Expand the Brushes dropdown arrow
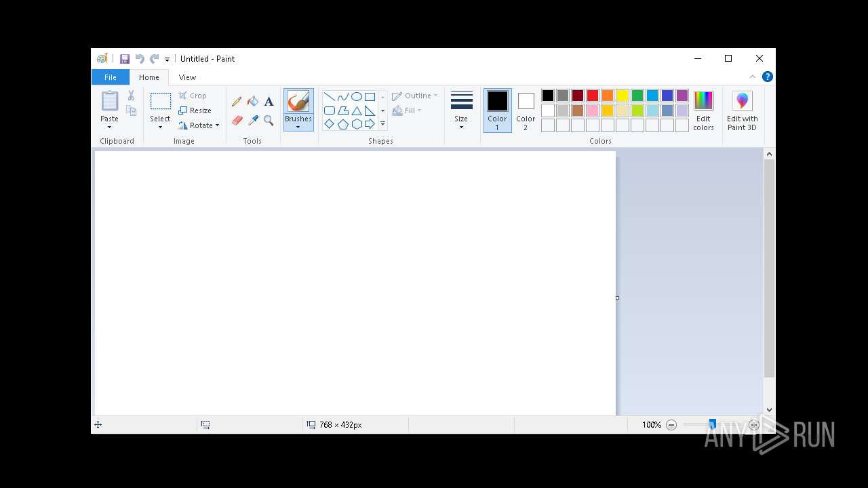Image resolution: width=868 pixels, height=488 pixels. (298, 127)
